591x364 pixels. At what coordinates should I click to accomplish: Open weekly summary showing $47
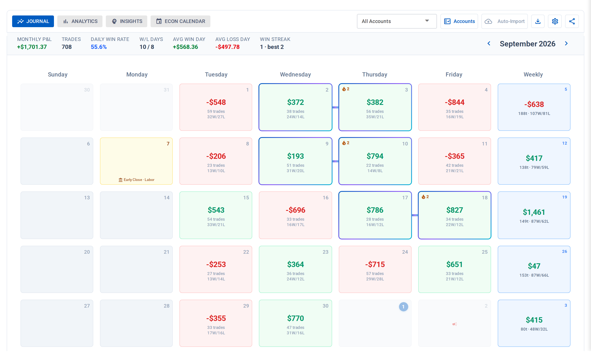pyautogui.click(x=534, y=269)
